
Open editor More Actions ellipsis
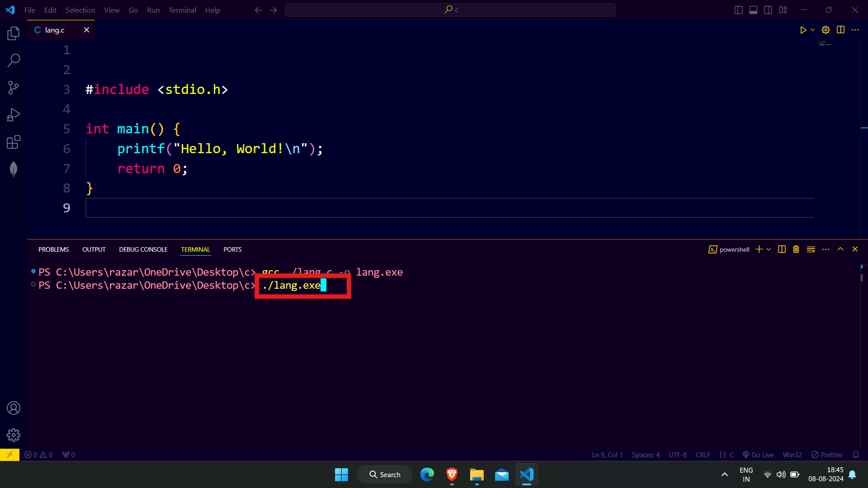pyautogui.click(x=855, y=30)
